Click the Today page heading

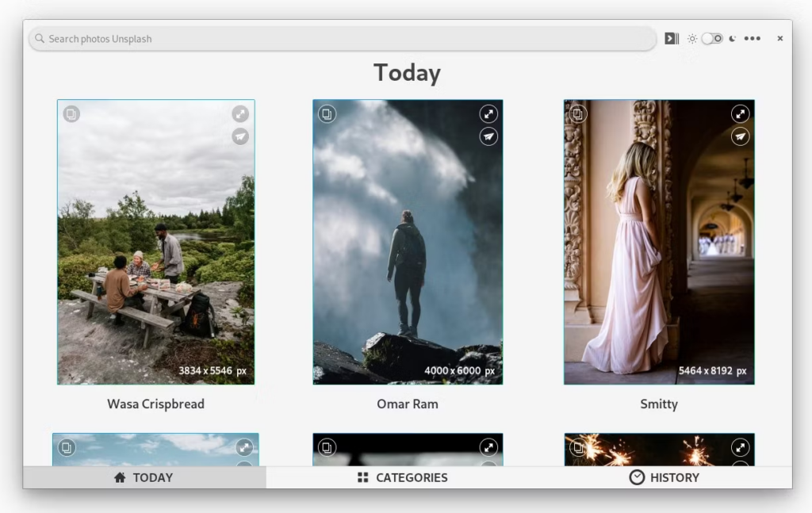pyautogui.click(x=407, y=73)
